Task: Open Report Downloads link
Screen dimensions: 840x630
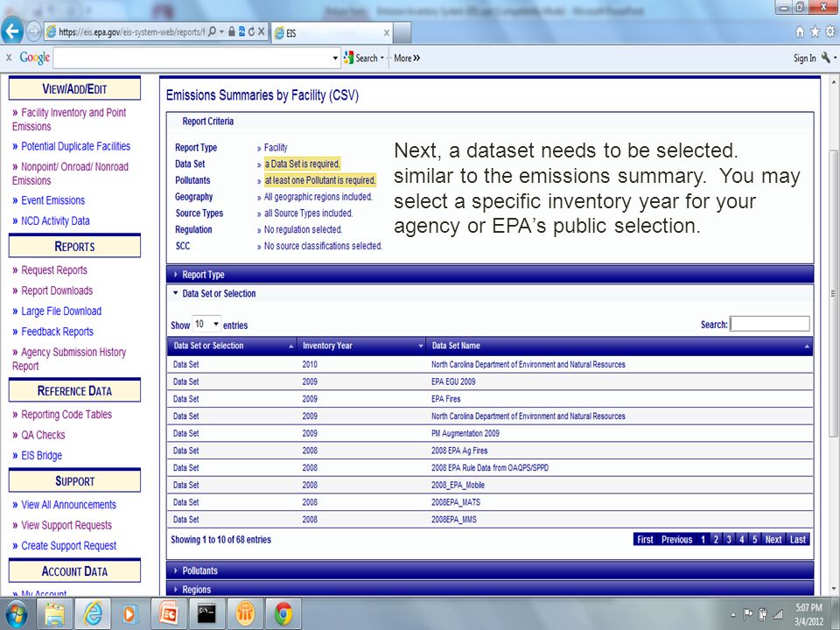Action: 57,290
